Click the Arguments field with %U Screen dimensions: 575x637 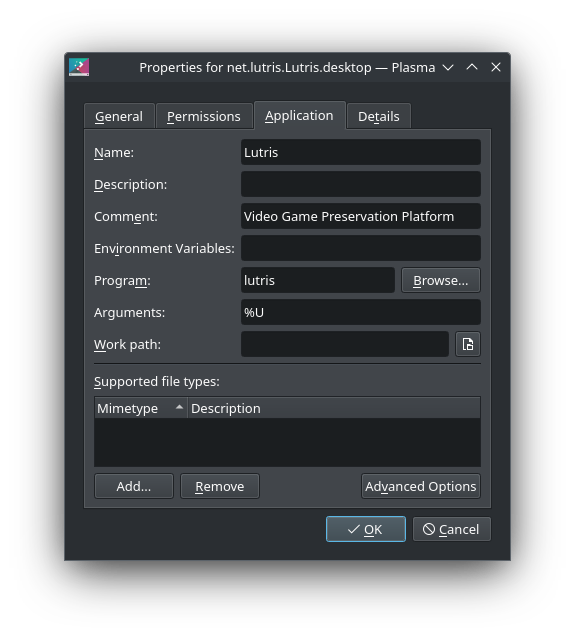click(361, 312)
